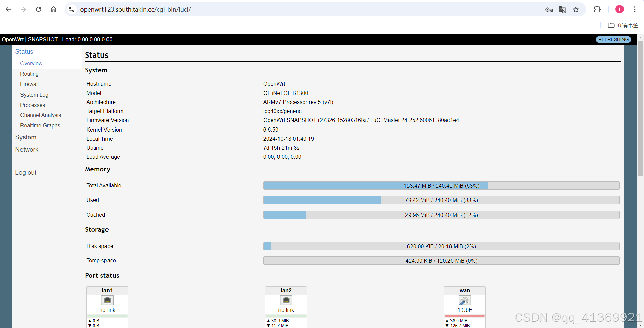This screenshot has width=644, height=328.
Task: Select load average value 0.00, 0.00, 0.00
Action: click(x=282, y=157)
